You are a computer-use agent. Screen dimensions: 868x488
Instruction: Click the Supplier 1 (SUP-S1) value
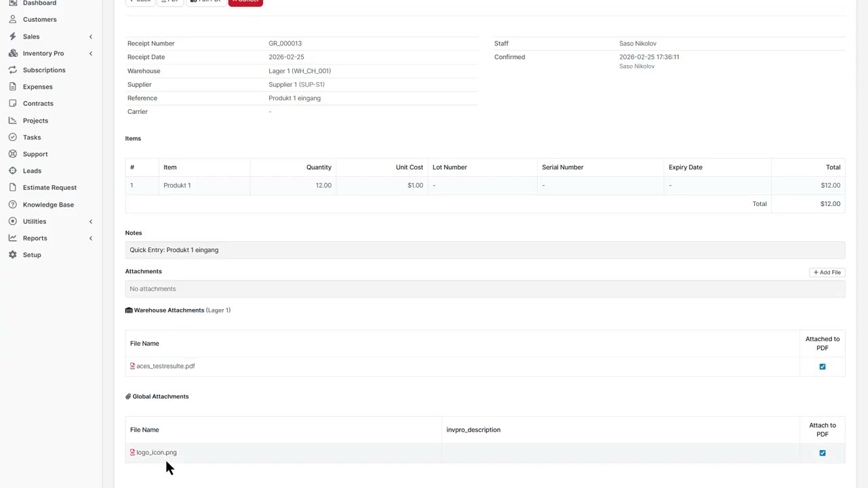coord(296,85)
